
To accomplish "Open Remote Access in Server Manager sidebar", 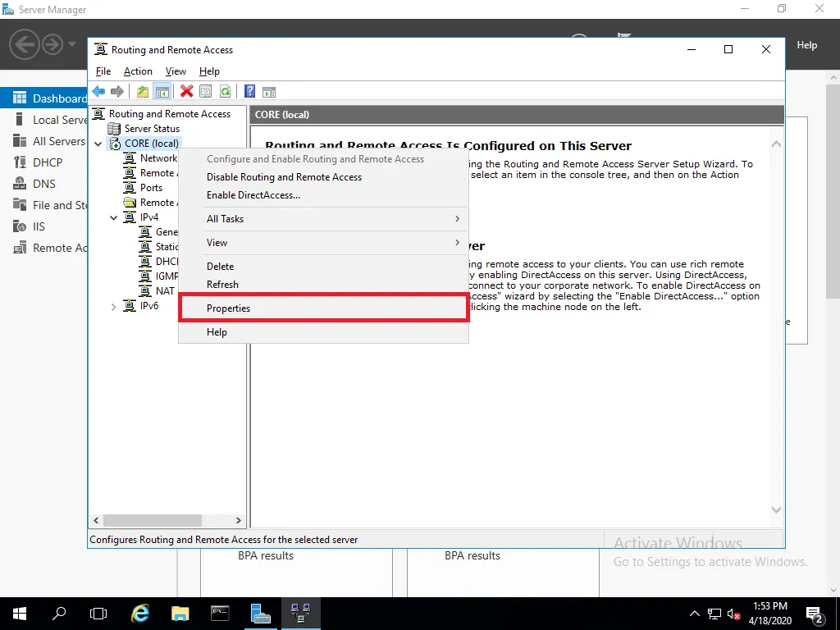I will 44,248.
